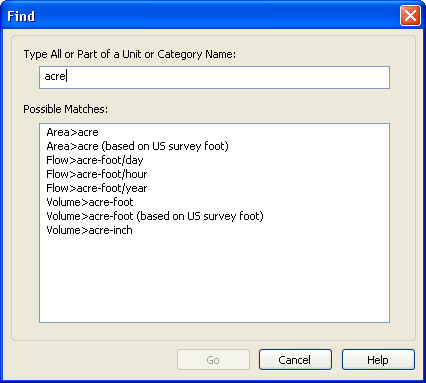The image size is (426, 383).
Task: Choose Area>acre (based on US survey foot)
Action: click(137, 146)
